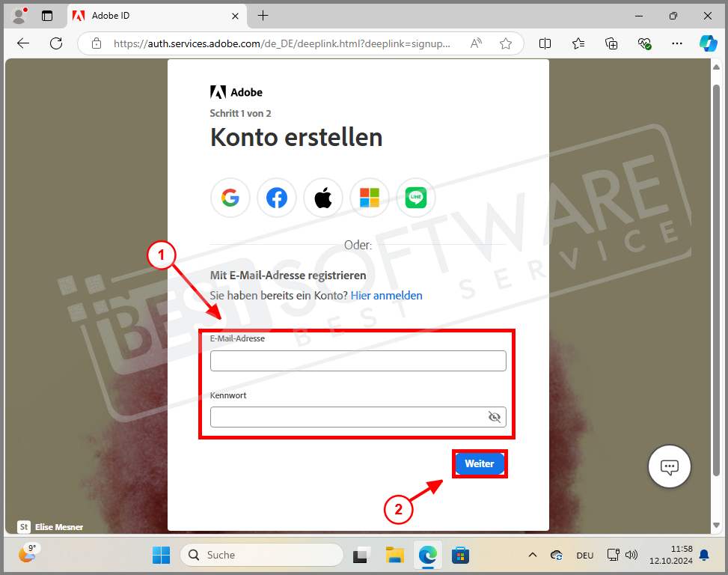Click the browser address bar URL

click(x=282, y=43)
